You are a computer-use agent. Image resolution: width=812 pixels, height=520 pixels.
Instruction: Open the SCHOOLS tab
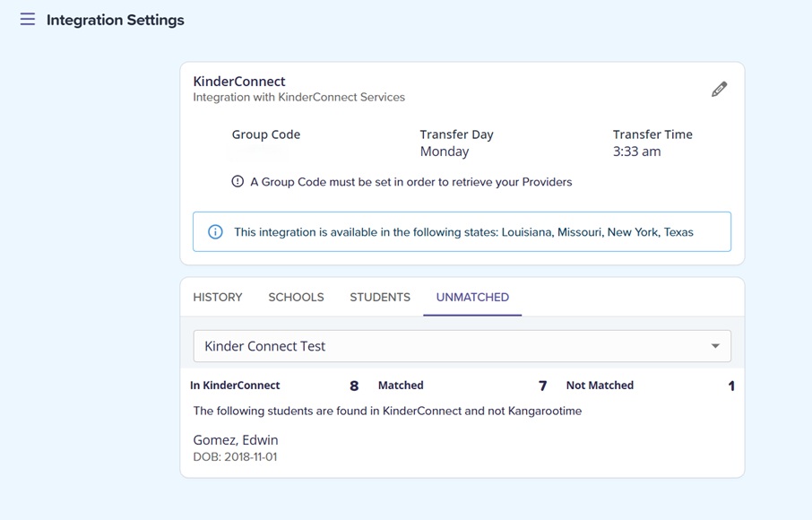coord(296,297)
